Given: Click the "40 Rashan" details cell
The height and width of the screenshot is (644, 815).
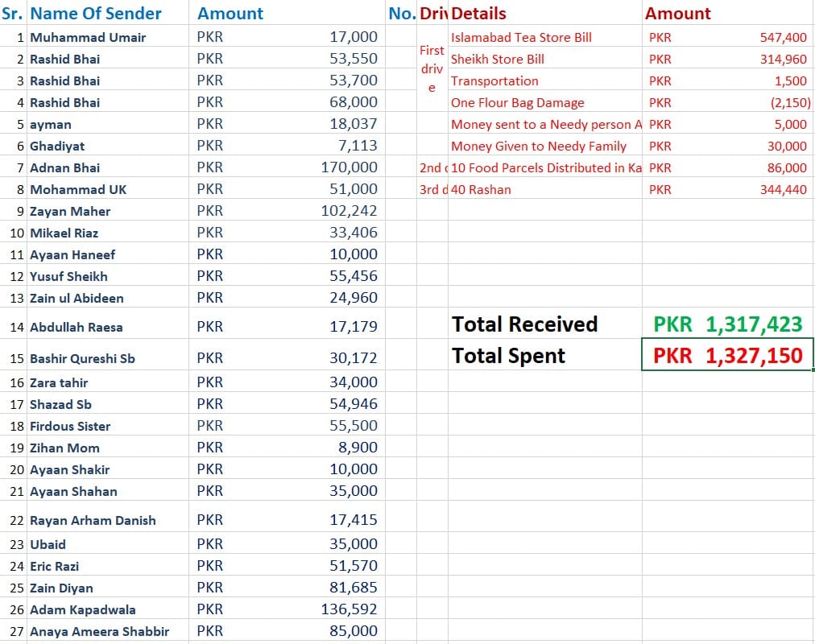Looking at the screenshot, I should tap(481, 189).
